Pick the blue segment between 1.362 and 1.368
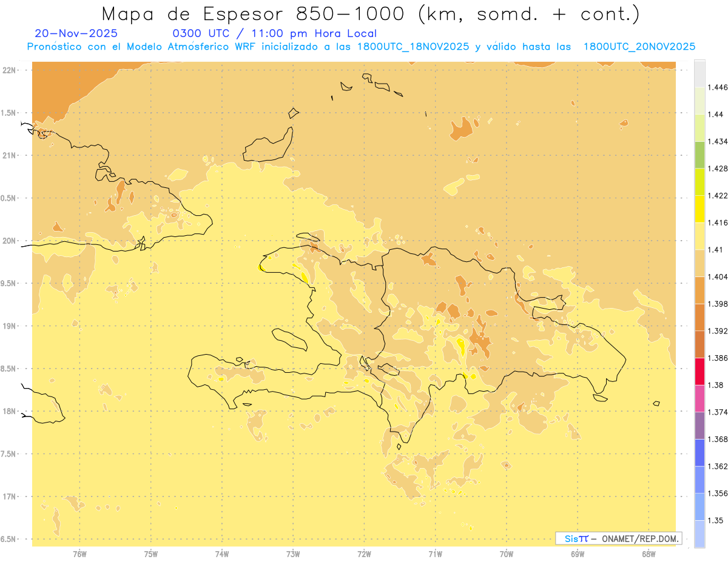The height and width of the screenshot is (562, 728). (699, 452)
